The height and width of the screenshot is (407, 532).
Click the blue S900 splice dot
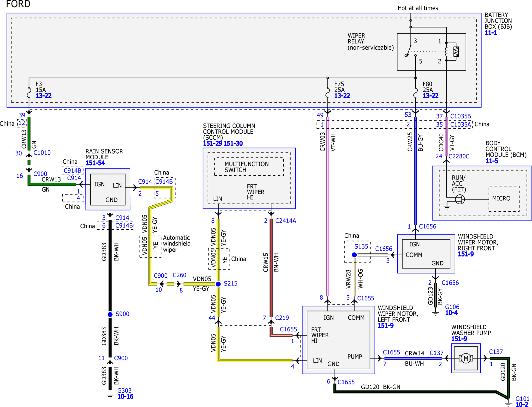[x=110, y=314]
